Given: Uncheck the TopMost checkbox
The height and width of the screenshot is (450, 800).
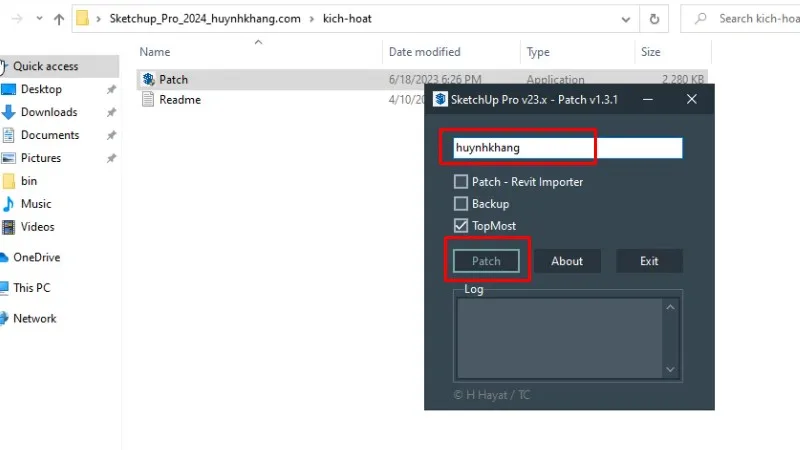Looking at the screenshot, I should coord(461,226).
